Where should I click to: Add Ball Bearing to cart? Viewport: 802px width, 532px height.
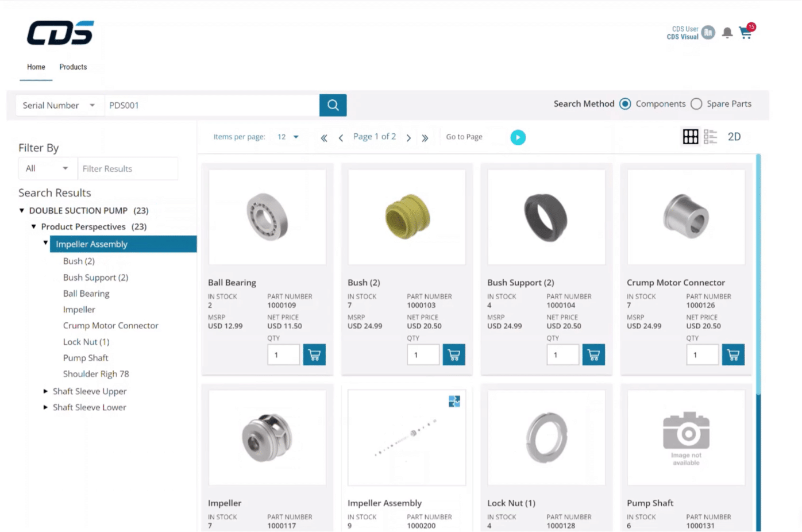(314, 355)
